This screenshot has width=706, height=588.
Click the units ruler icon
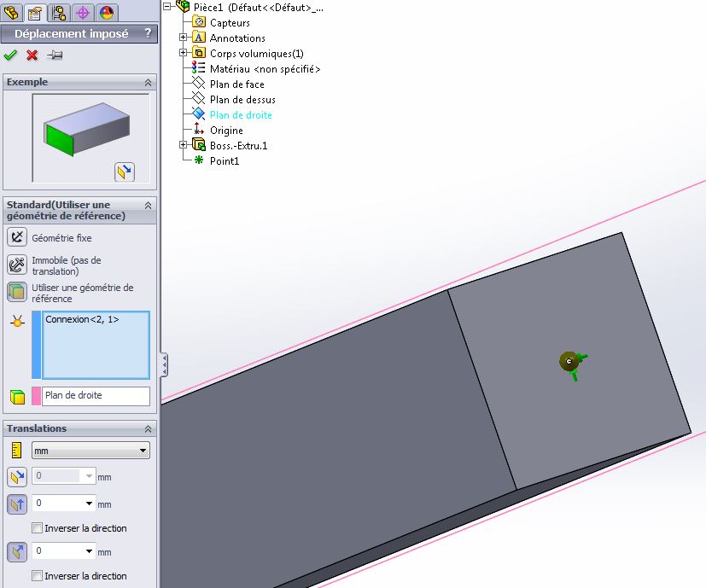(x=17, y=450)
